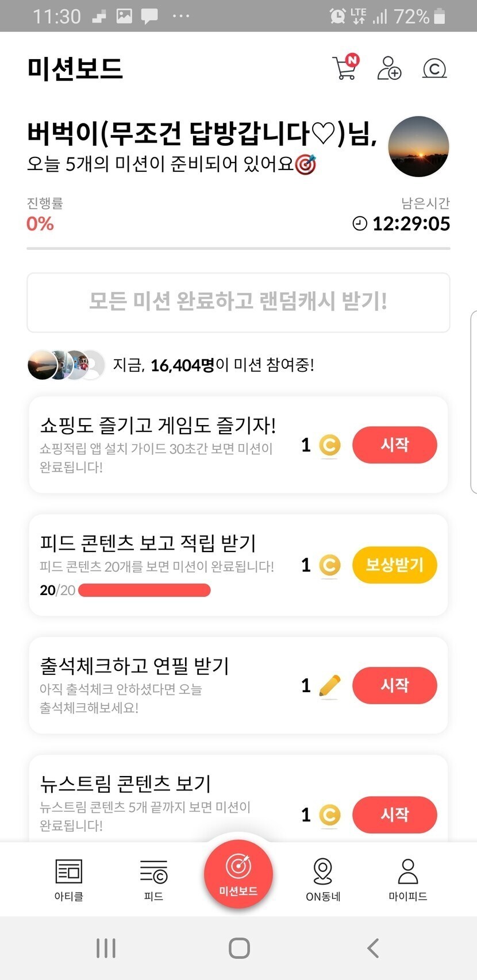
Task: Open the cash coin balance icon
Action: (x=434, y=68)
